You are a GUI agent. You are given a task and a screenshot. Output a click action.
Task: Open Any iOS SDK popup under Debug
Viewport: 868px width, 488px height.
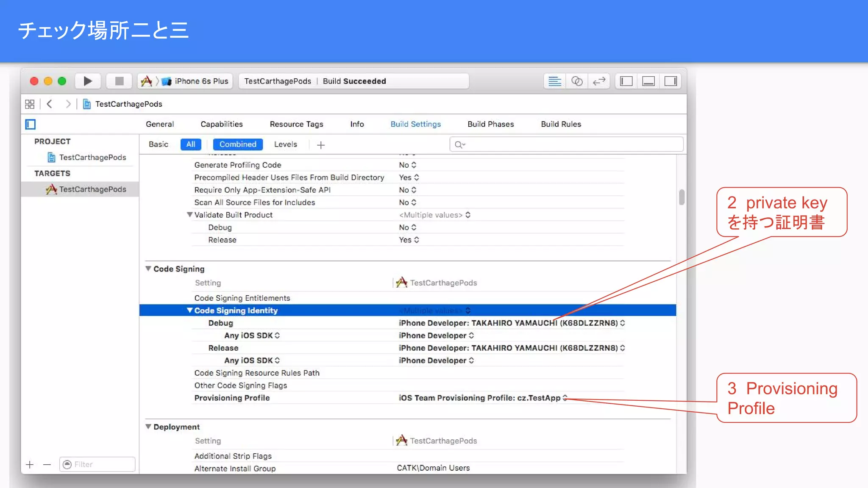252,335
